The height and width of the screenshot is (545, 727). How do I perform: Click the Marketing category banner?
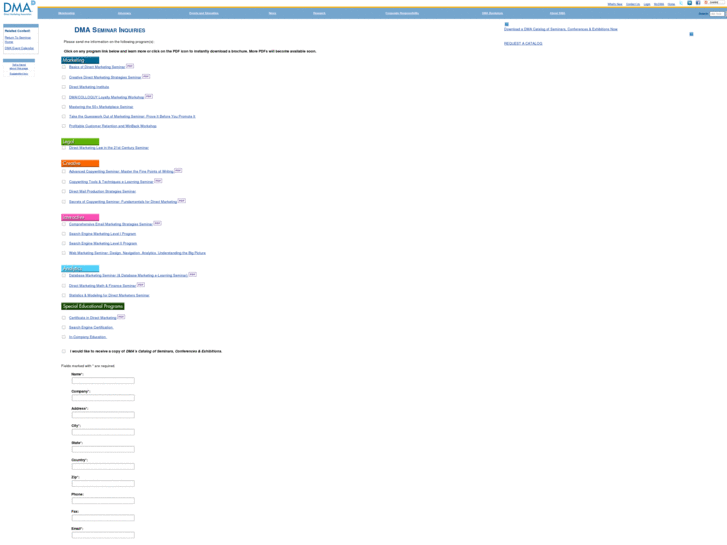80,60
